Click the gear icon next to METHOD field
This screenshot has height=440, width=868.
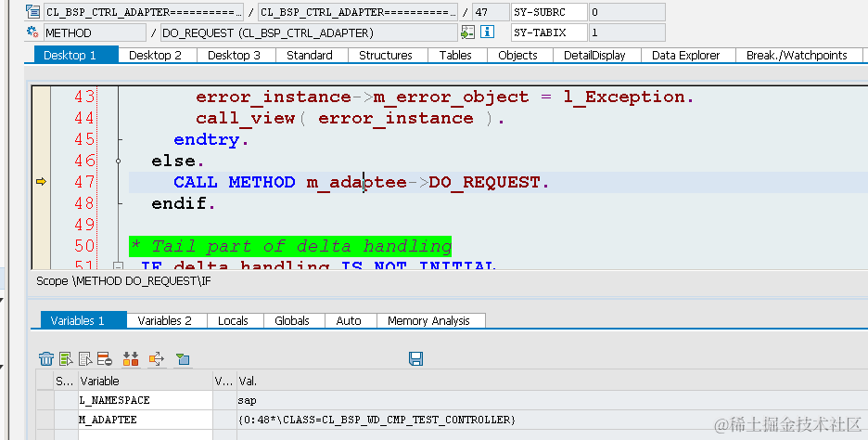pyautogui.click(x=32, y=32)
